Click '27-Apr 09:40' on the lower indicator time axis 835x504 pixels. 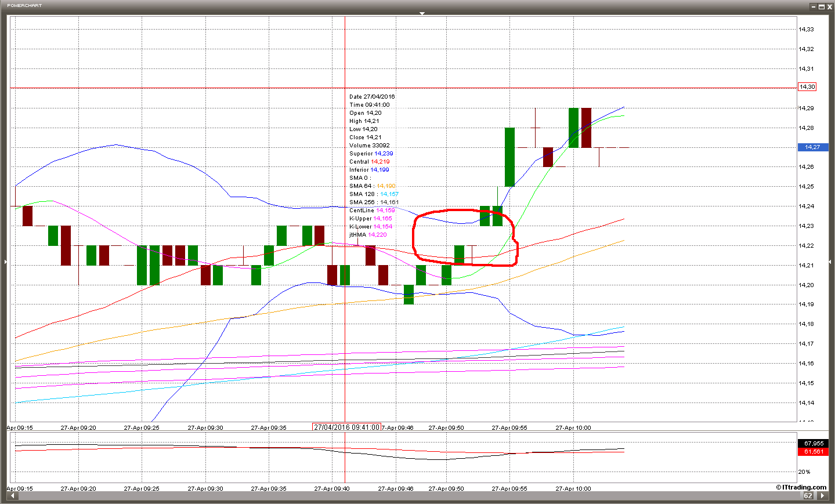332,488
